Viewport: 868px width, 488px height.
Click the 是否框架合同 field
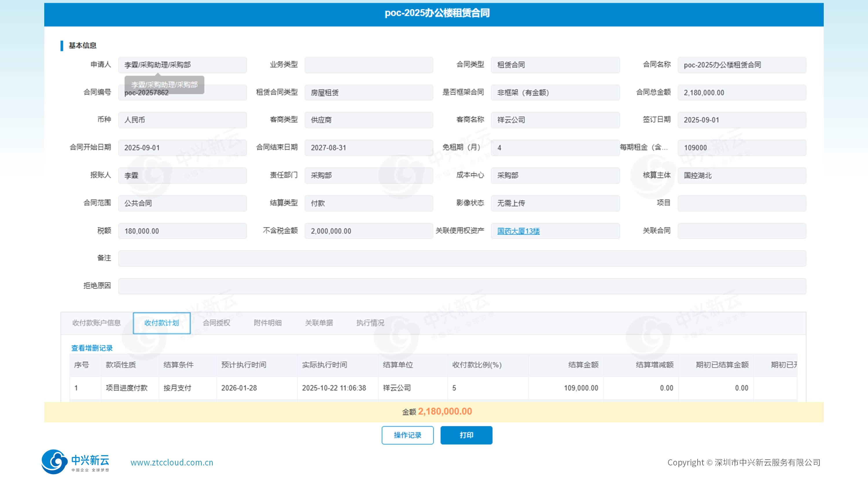(555, 92)
